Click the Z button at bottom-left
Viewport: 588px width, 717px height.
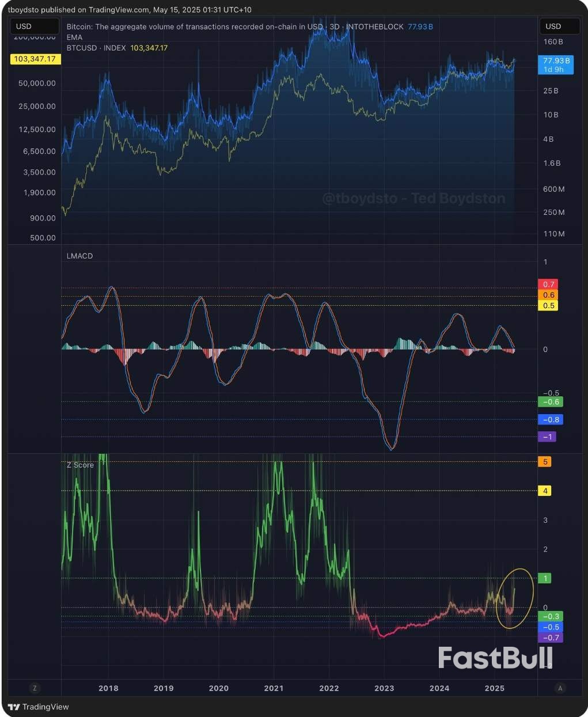click(x=35, y=688)
